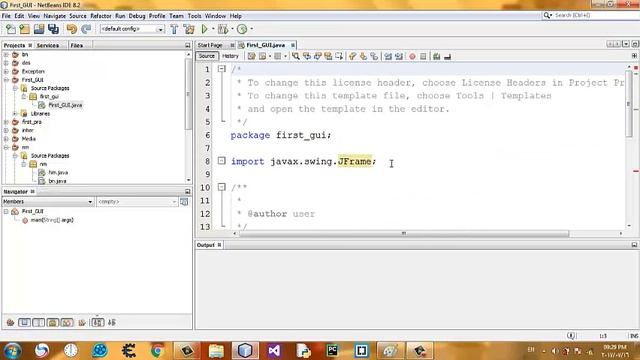Collapse the import fold on line 8
The image size is (640, 360).
(222, 161)
